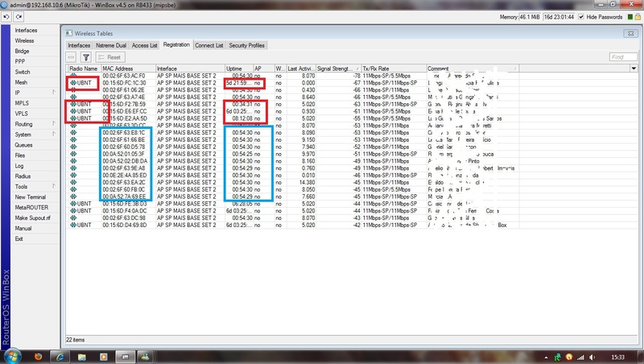
Task: Select row with MAC 00:0A:52:01:05:3F
Action: (293, 154)
